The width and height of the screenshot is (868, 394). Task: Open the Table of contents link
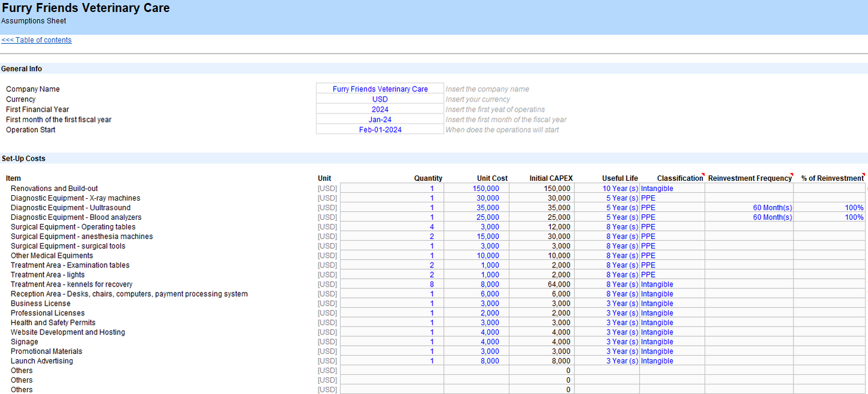pos(37,40)
